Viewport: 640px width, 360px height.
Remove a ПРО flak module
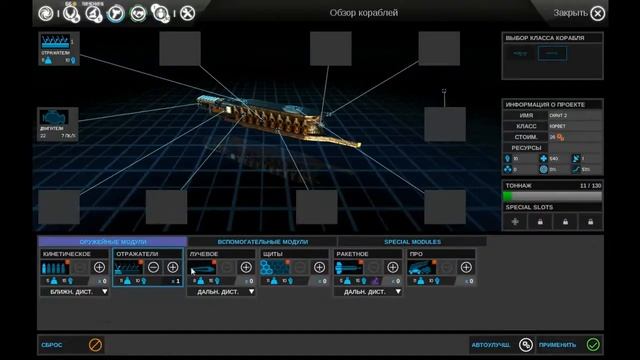(x=447, y=267)
